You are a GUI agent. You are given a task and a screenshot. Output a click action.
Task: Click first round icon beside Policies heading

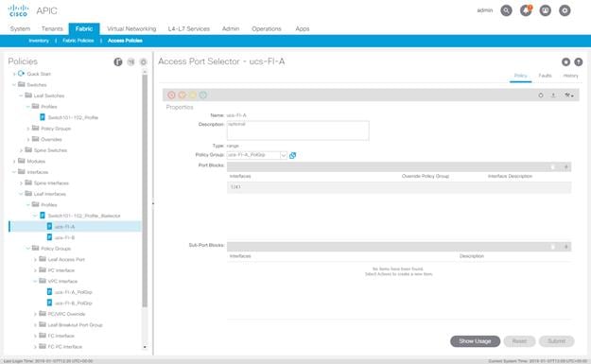click(118, 61)
